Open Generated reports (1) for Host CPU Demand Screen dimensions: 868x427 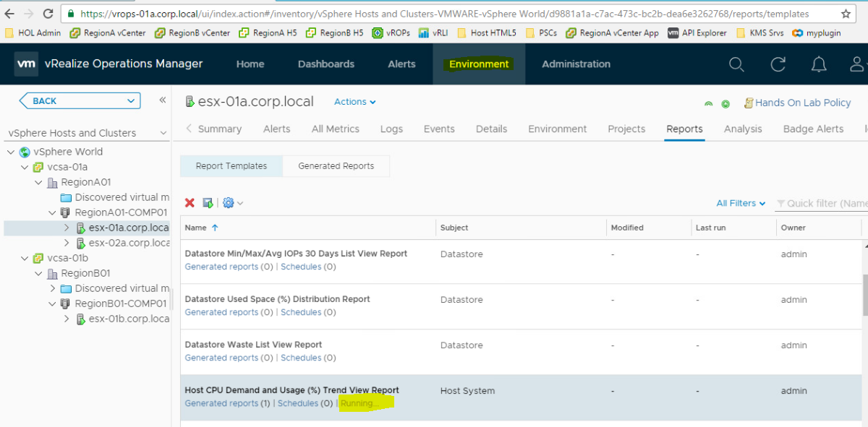pos(221,403)
